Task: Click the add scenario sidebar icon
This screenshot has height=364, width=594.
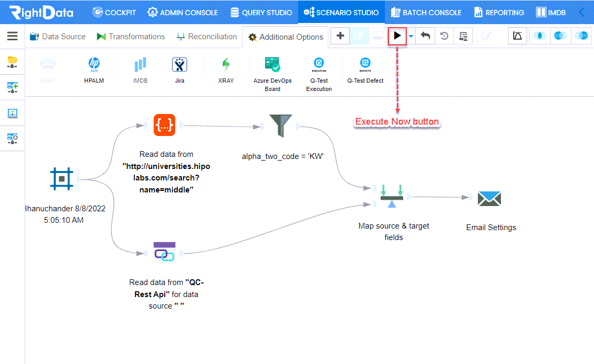Action: 12,87
